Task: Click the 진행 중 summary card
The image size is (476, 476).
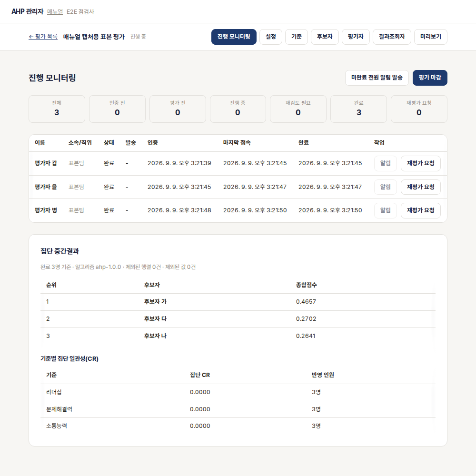Action: [238, 109]
